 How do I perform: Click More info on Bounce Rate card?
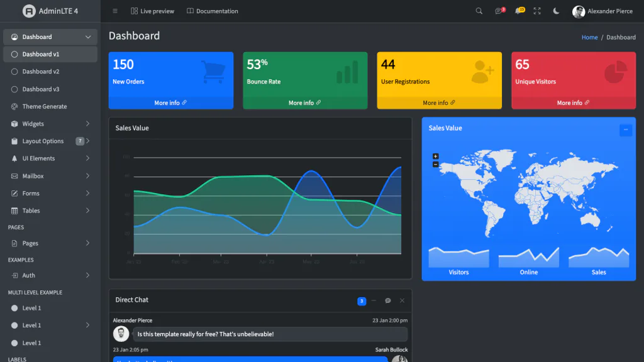click(x=305, y=102)
